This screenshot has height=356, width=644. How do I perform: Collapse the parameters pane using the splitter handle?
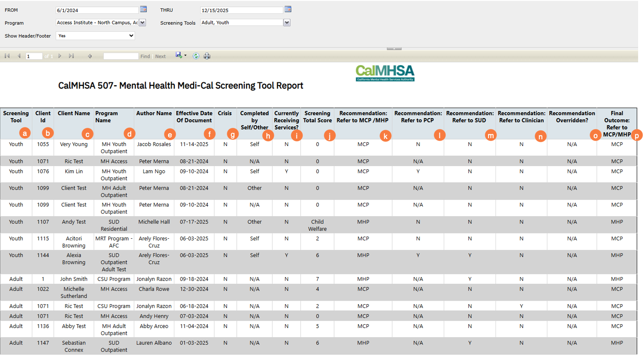[394, 49]
